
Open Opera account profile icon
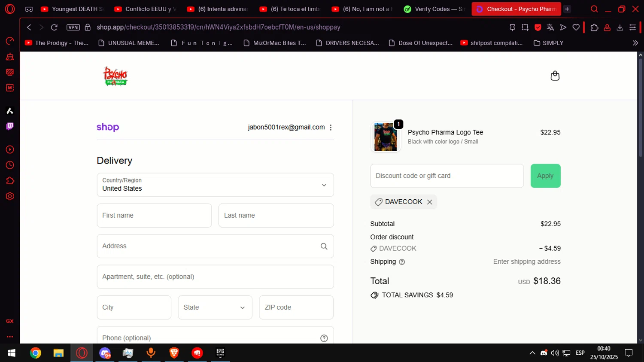pos(607,27)
